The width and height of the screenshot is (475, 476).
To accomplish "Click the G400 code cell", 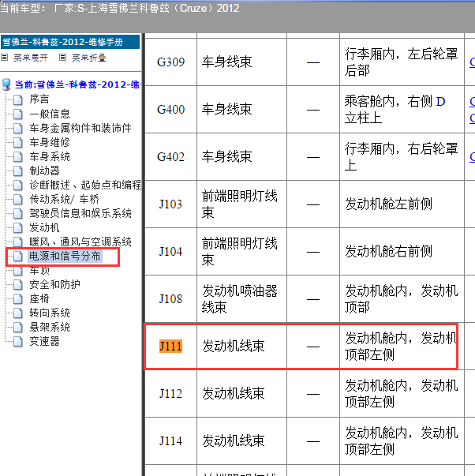I will click(170, 109).
